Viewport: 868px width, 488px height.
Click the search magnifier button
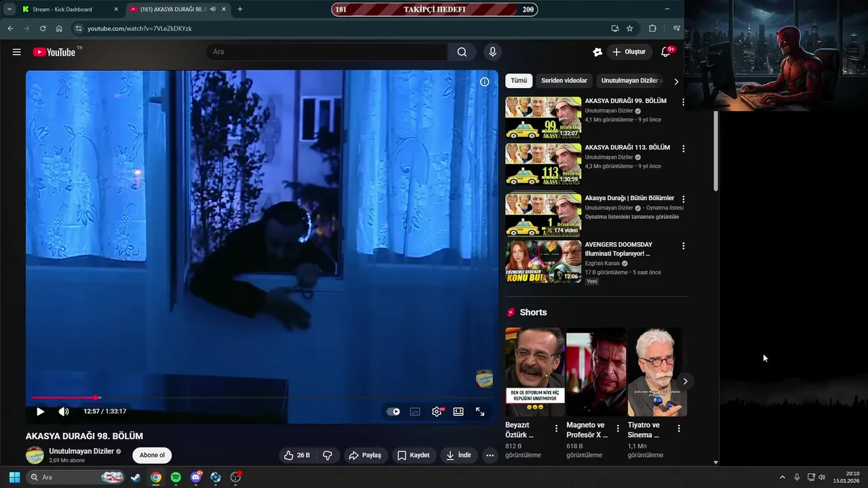point(462,52)
